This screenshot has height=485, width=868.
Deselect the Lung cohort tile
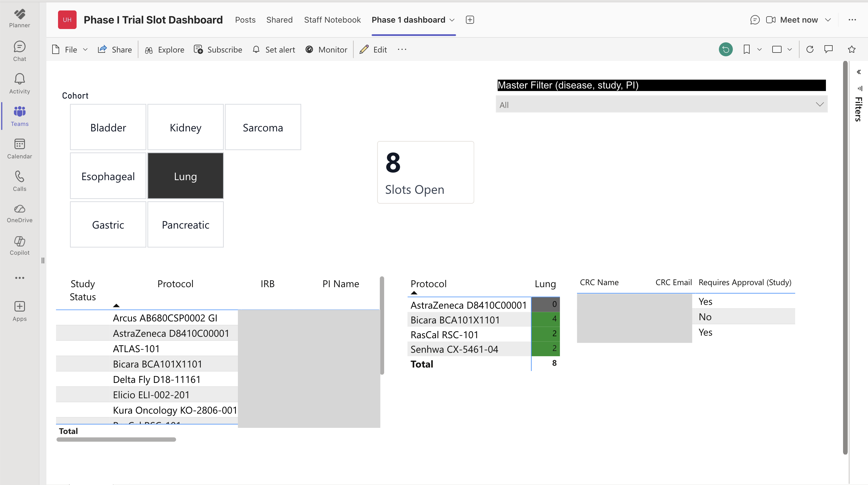coord(186,176)
